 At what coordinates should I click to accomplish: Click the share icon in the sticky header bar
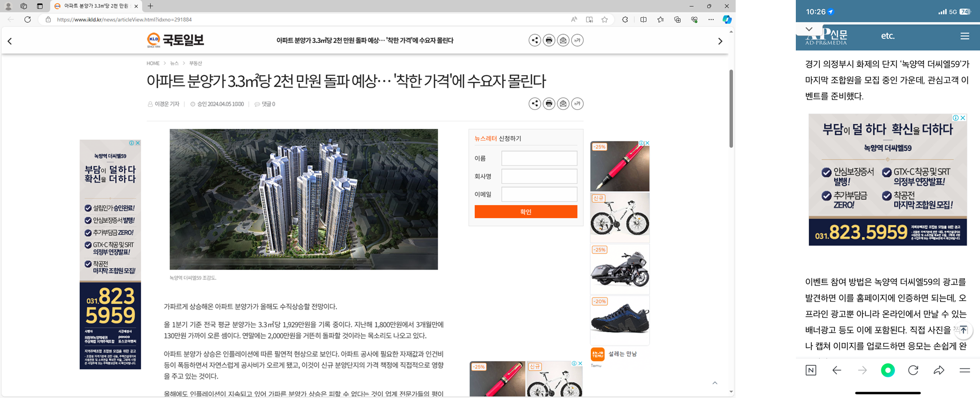pyautogui.click(x=534, y=40)
